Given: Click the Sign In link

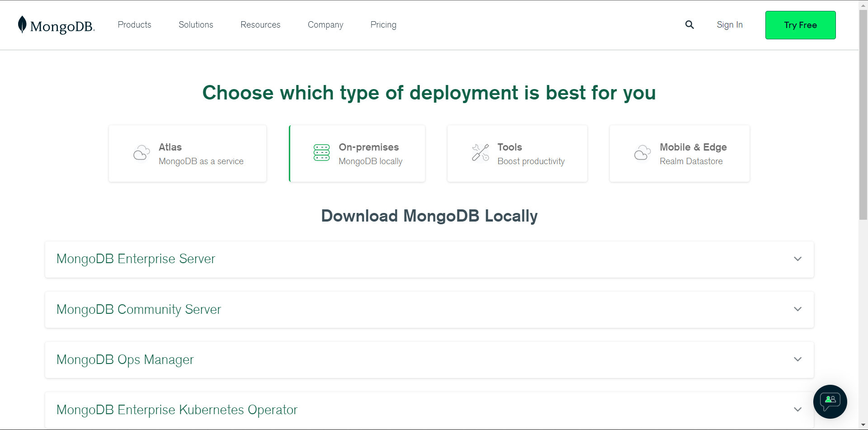Looking at the screenshot, I should [x=730, y=25].
